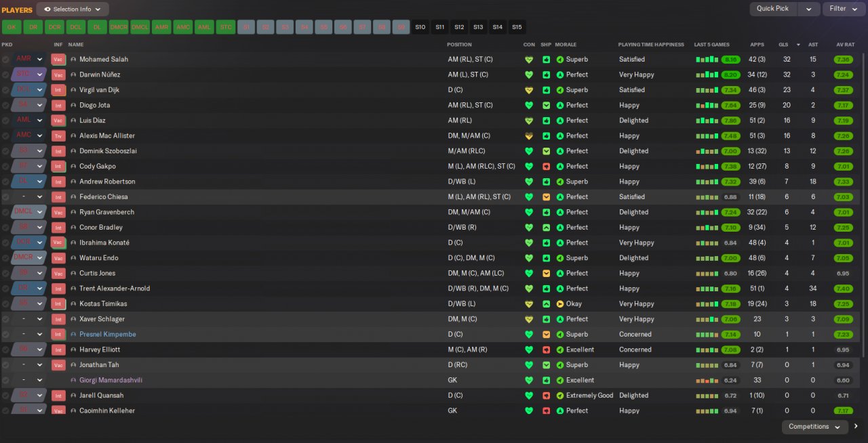Open the Filter dropdown
Screen dimensions: 868x443
click(x=844, y=9)
